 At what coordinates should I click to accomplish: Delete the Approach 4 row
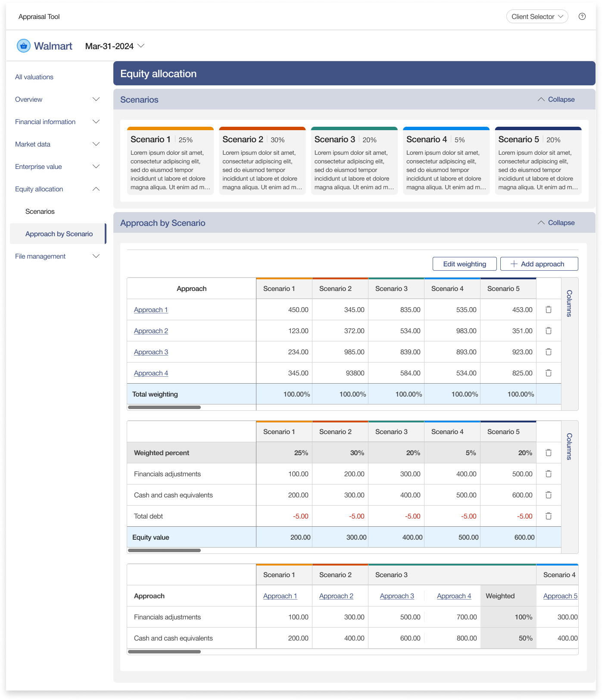click(x=549, y=373)
